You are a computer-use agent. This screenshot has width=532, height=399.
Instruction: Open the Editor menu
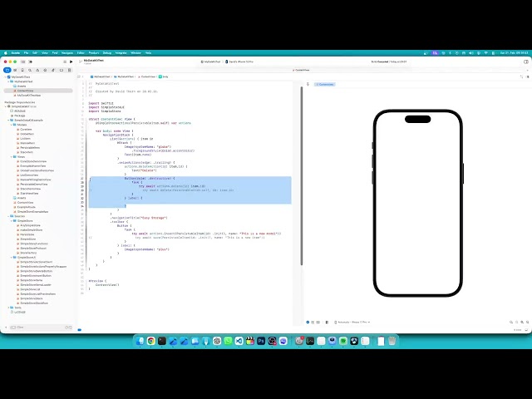click(x=81, y=53)
